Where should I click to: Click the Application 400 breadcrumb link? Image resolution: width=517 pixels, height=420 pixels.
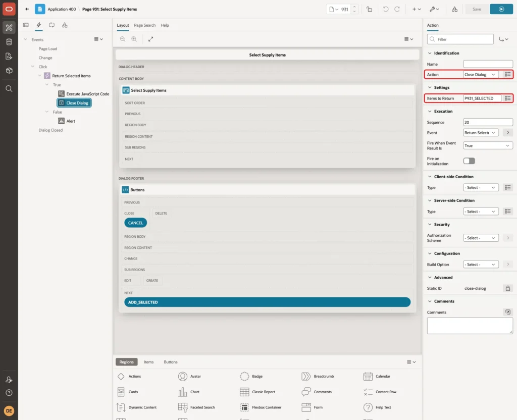tap(62, 9)
